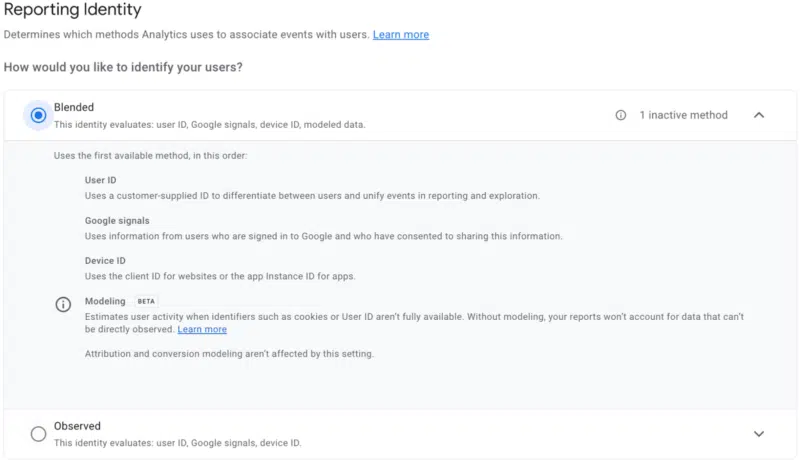Click Observed's 'This identity evaluates' description
This screenshot has height=463, width=800.
click(177, 442)
